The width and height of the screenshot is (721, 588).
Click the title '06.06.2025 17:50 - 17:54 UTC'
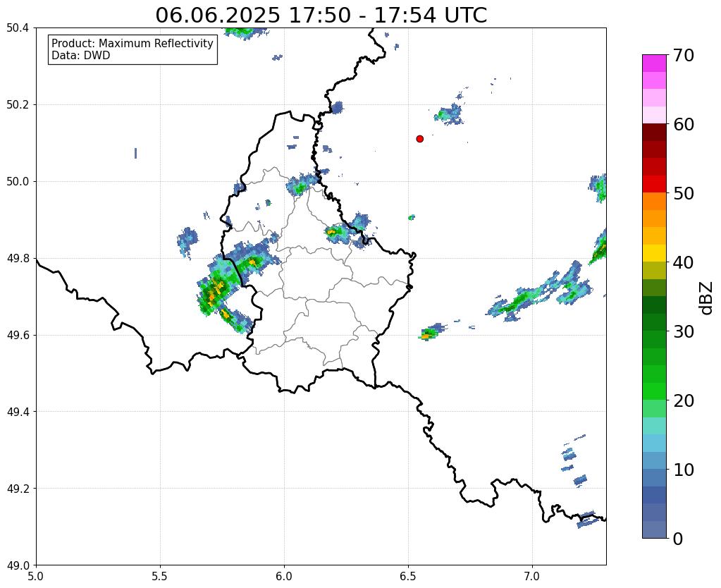(x=321, y=15)
